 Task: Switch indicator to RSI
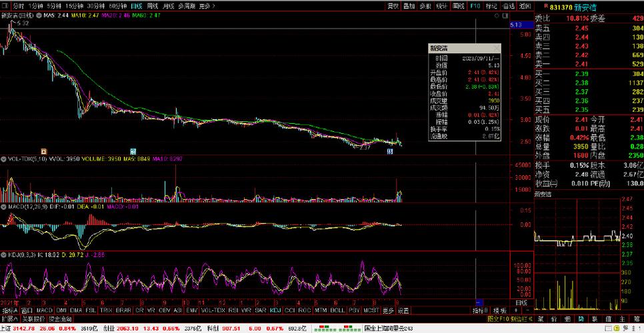(x=233, y=310)
